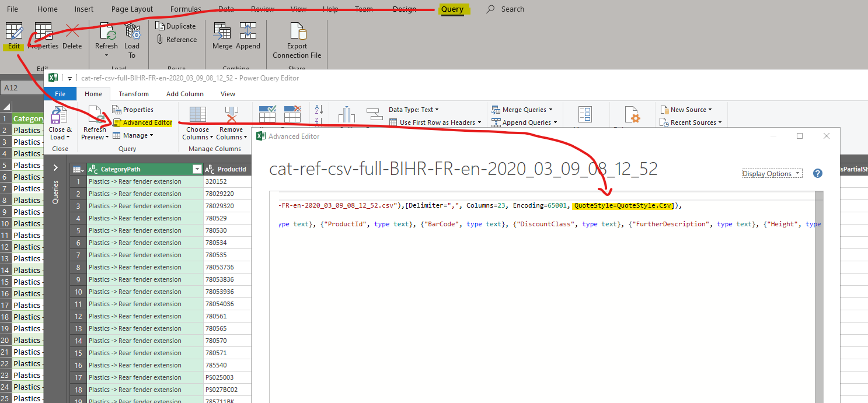The image size is (868, 403).
Task: Expand the Data Type: Text dropdown
Action: (x=414, y=110)
